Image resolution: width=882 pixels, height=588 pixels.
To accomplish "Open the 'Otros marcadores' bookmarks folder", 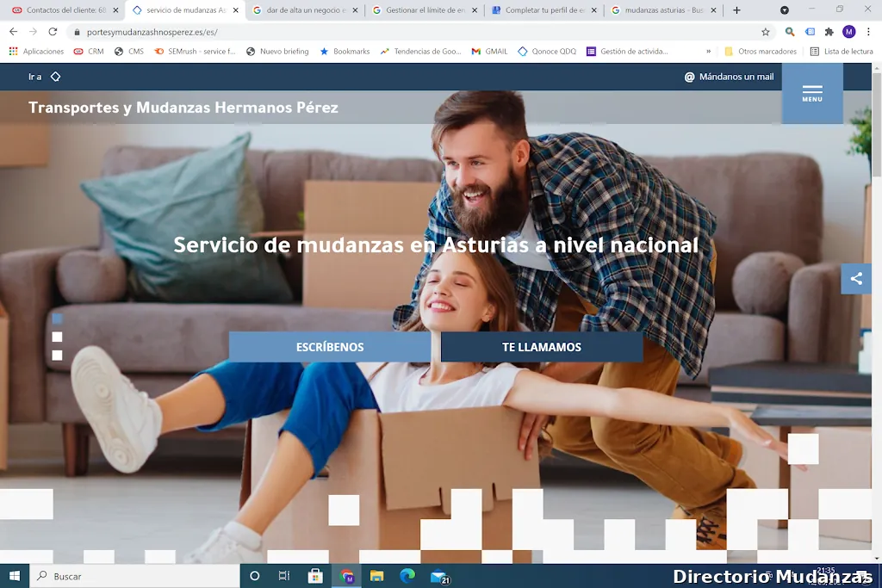I will [x=761, y=52].
